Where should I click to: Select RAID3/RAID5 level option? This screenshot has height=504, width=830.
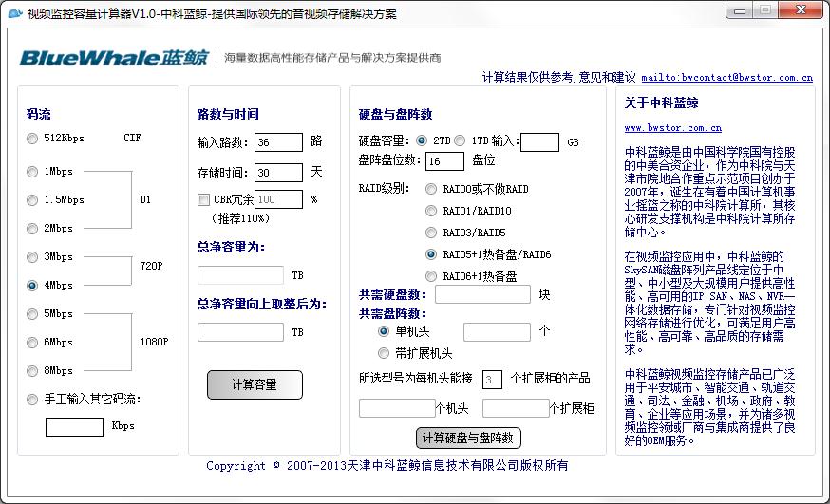click(432, 233)
